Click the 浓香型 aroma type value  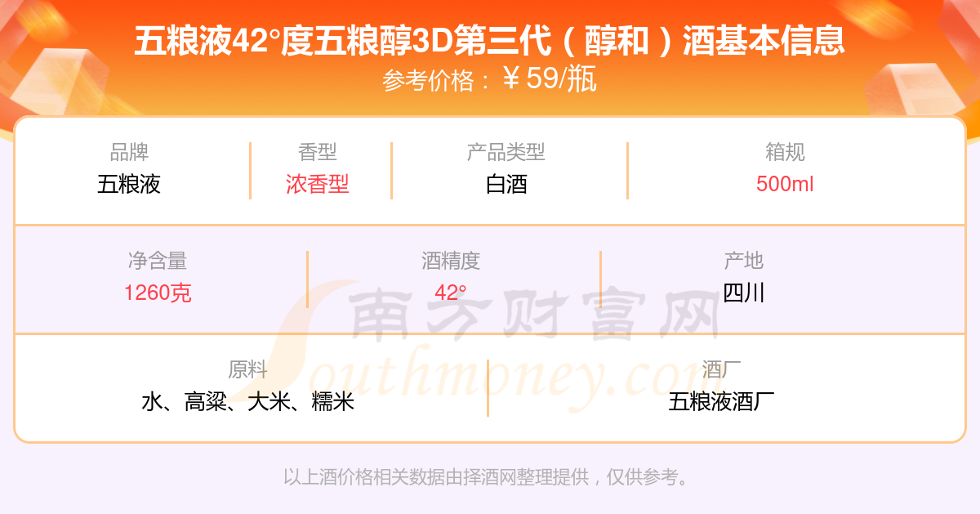pyautogui.click(x=318, y=184)
